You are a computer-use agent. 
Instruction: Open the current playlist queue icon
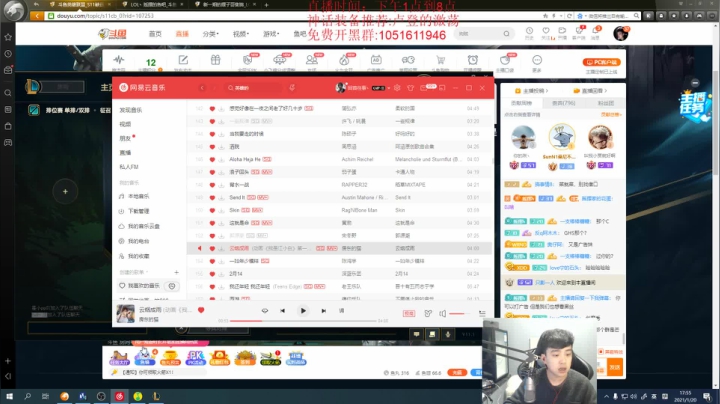[x=482, y=313]
